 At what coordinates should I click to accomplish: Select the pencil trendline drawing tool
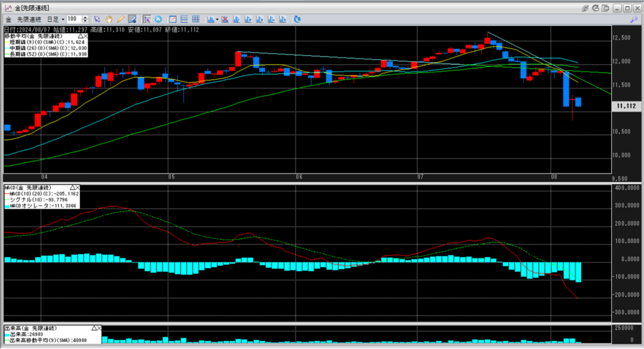121,19
